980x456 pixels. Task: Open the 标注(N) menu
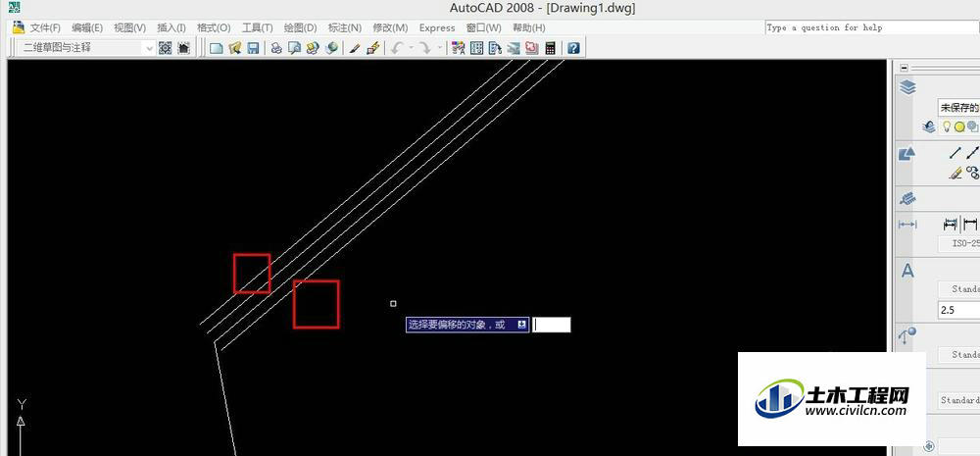[x=345, y=27]
